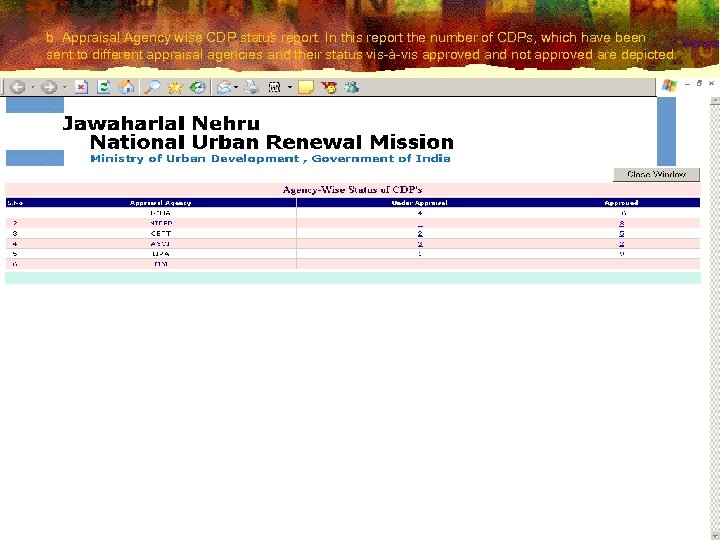720x540 pixels.
Task: Open Approved count link in row 4
Action: (x=622, y=244)
